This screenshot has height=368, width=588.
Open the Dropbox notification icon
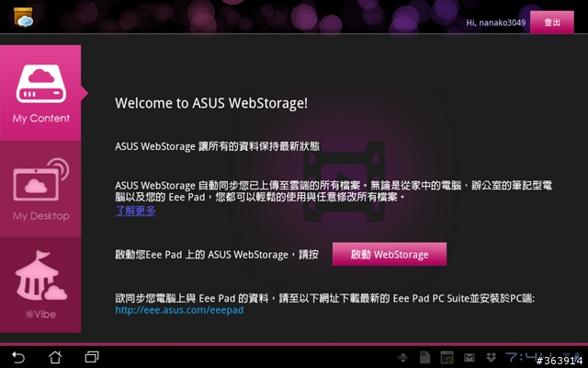(491, 358)
